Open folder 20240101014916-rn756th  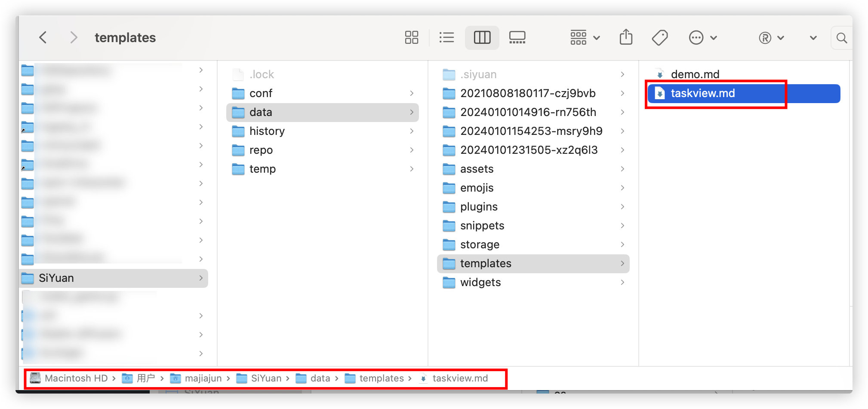[533, 113]
